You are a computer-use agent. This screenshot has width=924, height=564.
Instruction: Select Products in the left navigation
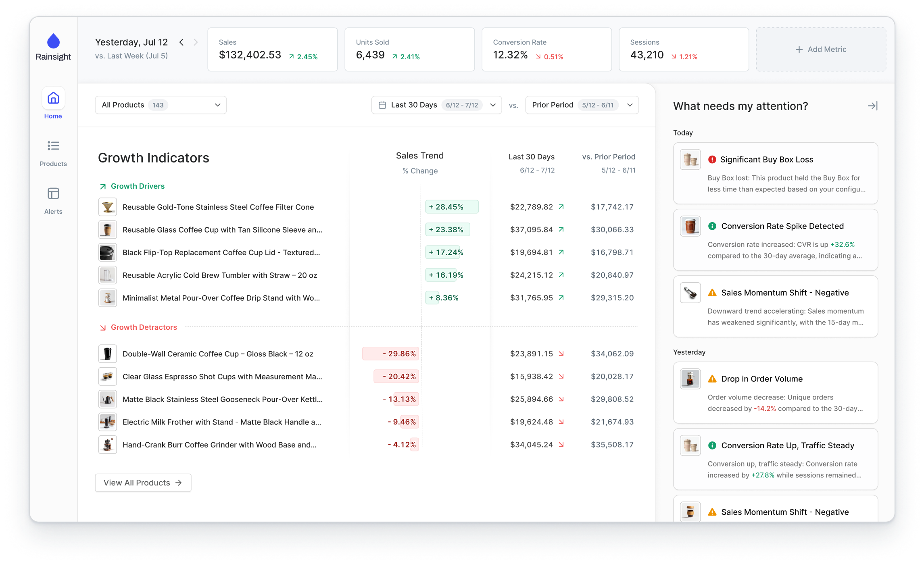click(53, 146)
